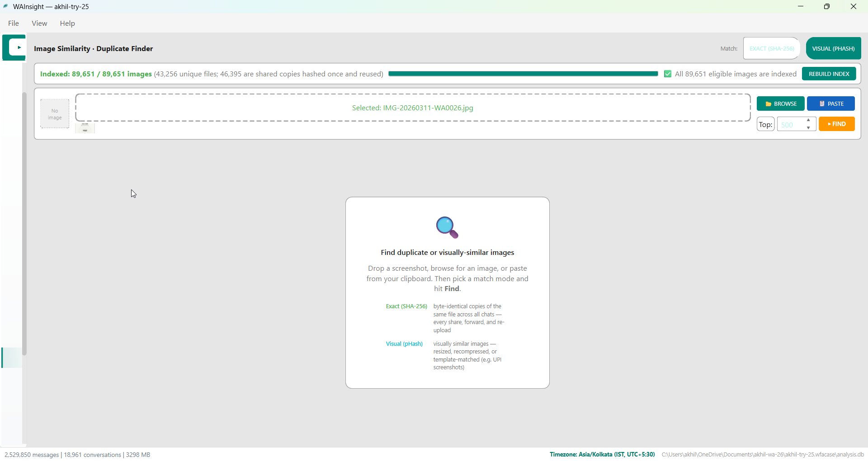The height and width of the screenshot is (461, 868).
Task: Close the WAInsight window
Action: [854, 6]
